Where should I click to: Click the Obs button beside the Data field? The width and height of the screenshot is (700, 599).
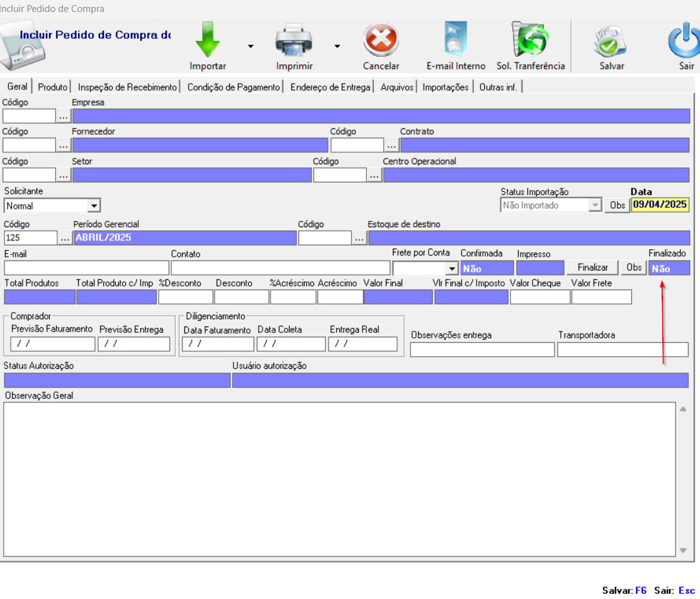[618, 205]
